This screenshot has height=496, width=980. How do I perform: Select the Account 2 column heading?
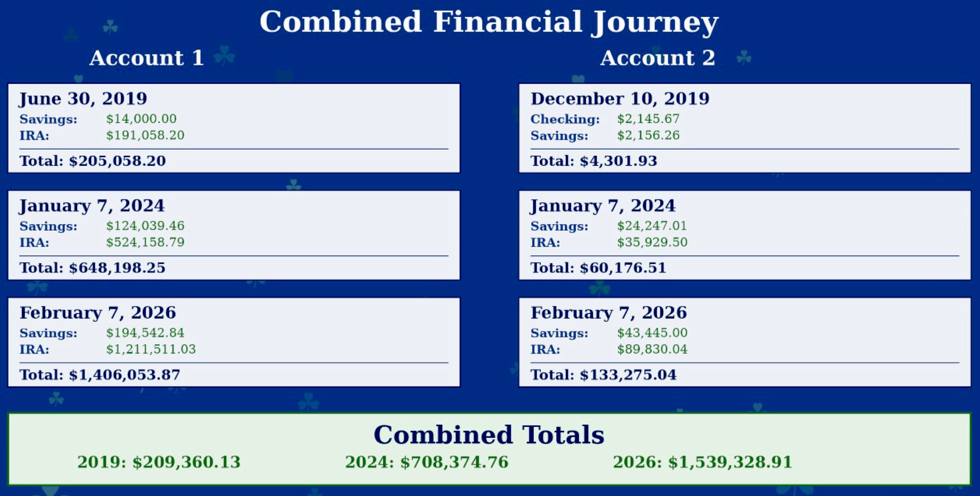pos(658,58)
